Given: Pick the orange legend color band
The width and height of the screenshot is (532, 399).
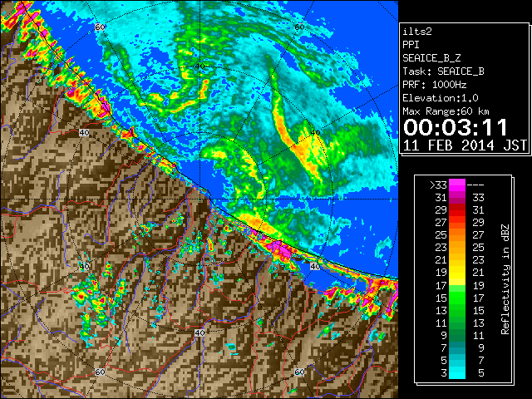Looking at the screenshot, I should pyautogui.click(x=457, y=241).
